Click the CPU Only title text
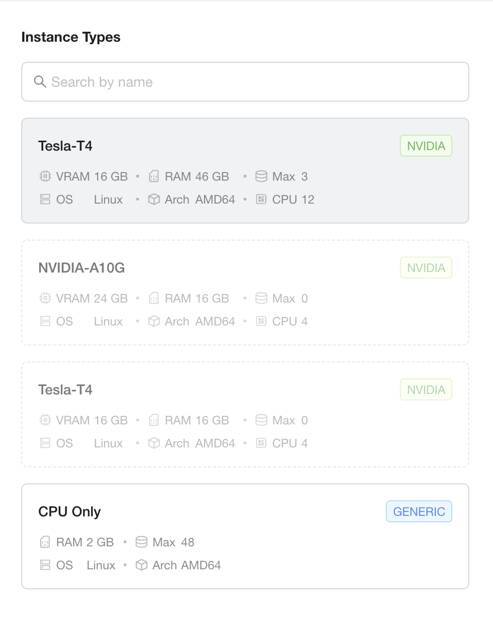 69,511
